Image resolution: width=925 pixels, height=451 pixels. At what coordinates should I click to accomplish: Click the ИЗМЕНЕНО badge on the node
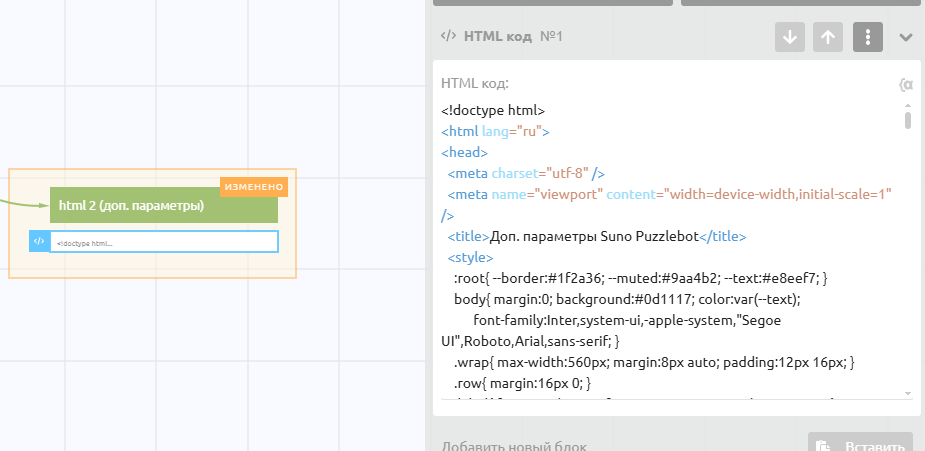click(254, 187)
